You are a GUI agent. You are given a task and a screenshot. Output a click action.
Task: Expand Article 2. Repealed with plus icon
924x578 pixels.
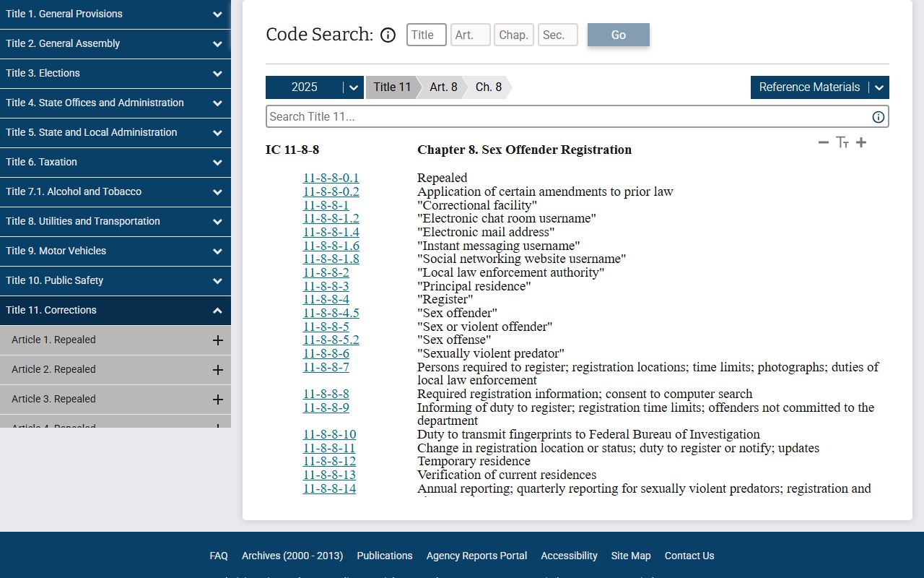pyautogui.click(x=217, y=370)
